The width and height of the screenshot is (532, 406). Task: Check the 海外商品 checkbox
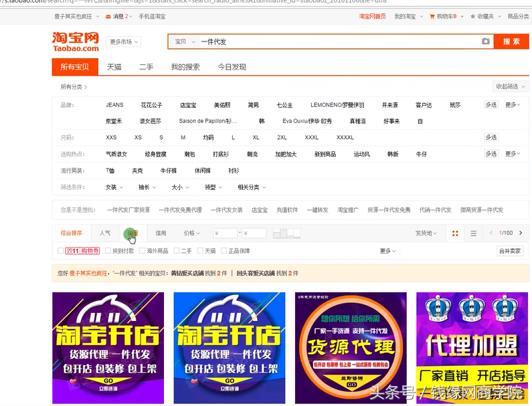point(142,251)
